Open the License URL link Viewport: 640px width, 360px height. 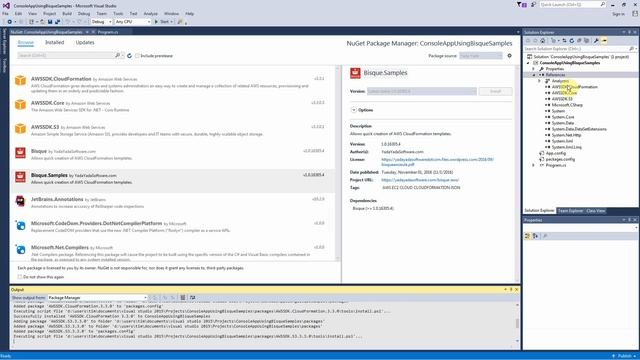pyautogui.click(x=437, y=162)
